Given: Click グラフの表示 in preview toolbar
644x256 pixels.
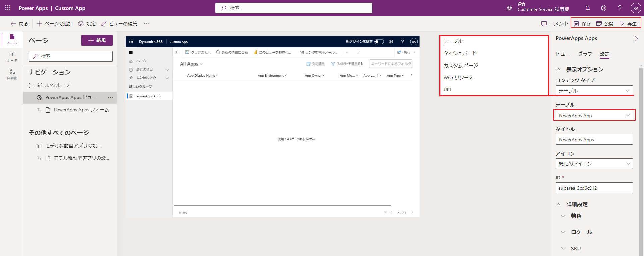Looking at the screenshot, I should 198,52.
